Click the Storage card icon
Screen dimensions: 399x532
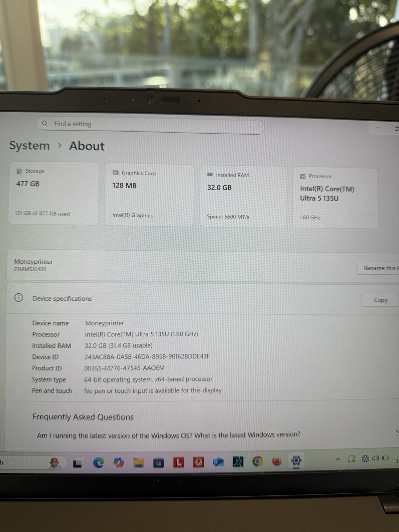click(19, 171)
